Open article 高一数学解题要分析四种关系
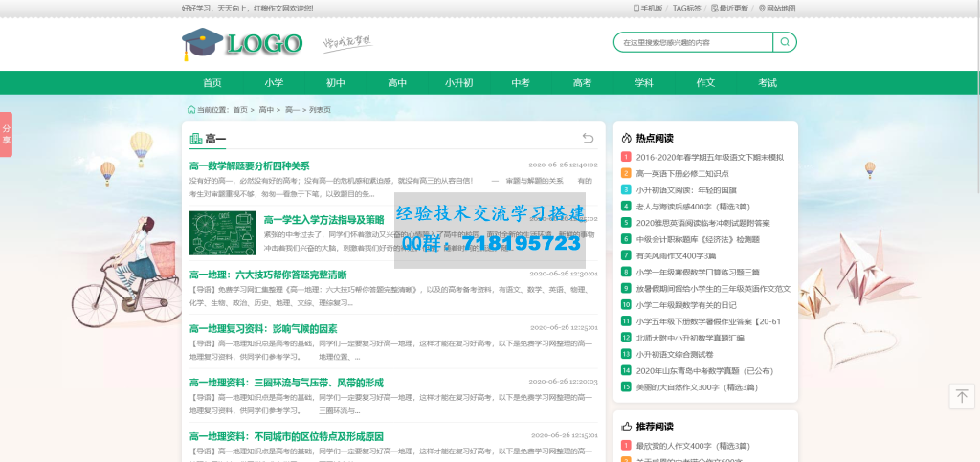Screen dimensions: 980x462 point(249,165)
